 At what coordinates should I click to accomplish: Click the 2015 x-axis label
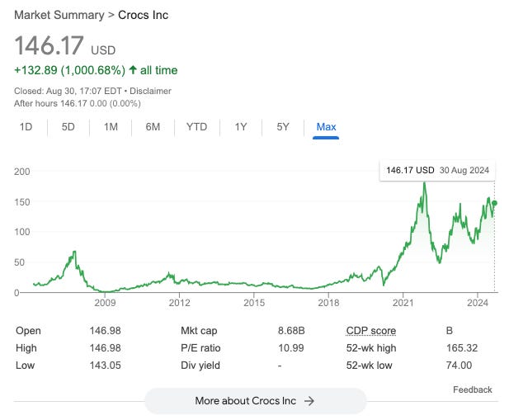click(254, 303)
